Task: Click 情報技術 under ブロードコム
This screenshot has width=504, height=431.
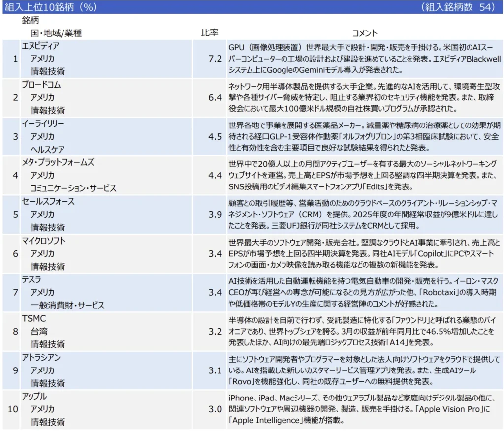Action: (48, 111)
